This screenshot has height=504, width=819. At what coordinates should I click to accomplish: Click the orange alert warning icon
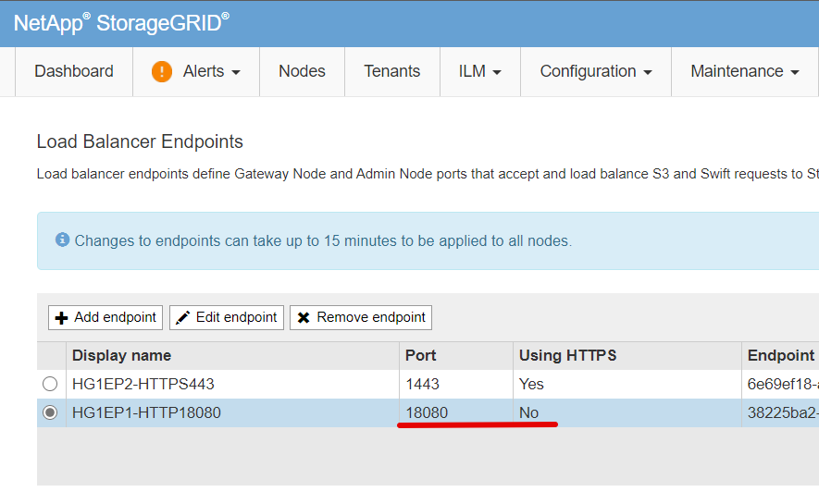click(x=162, y=71)
